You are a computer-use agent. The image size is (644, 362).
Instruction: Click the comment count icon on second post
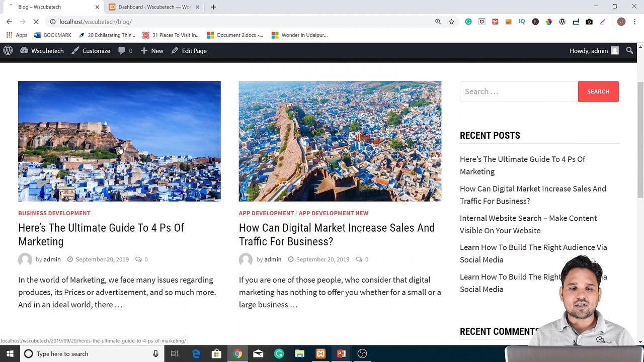coord(359,259)
